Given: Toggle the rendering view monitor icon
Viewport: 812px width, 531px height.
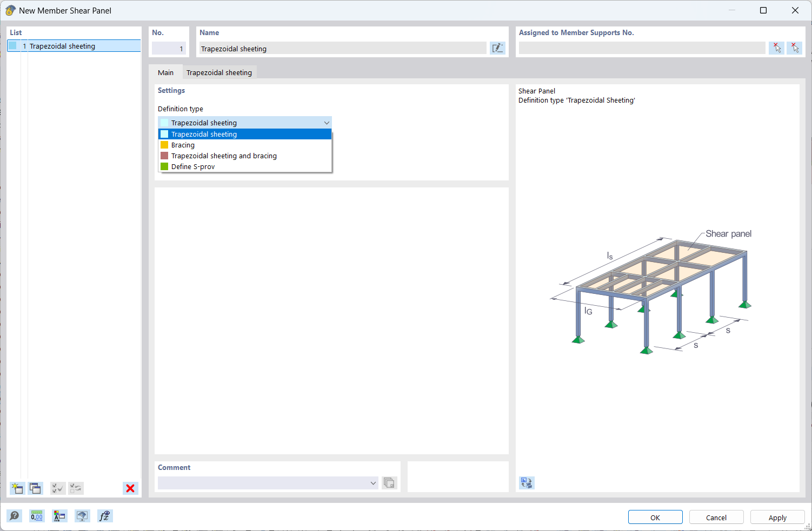Looking at the screenshot, I should coord(82,516).
